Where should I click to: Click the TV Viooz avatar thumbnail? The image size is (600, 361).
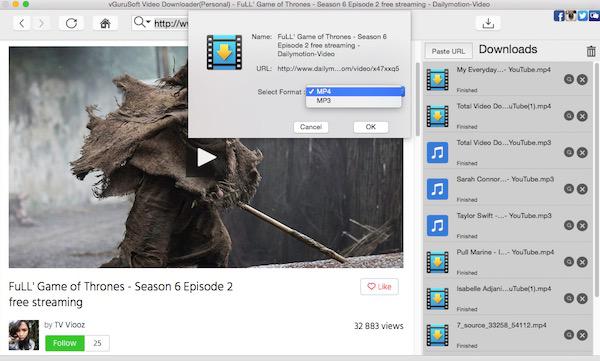[x=24, y=335]
